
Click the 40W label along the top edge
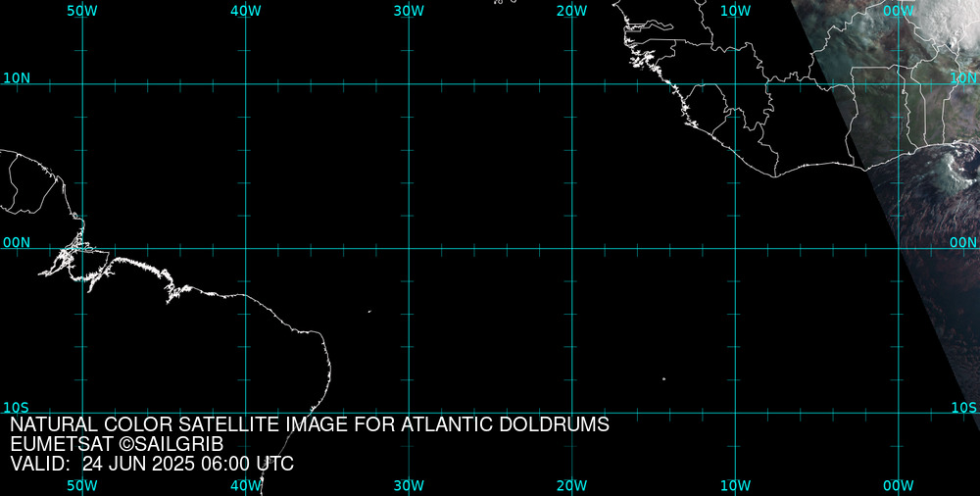click(246, 11)
